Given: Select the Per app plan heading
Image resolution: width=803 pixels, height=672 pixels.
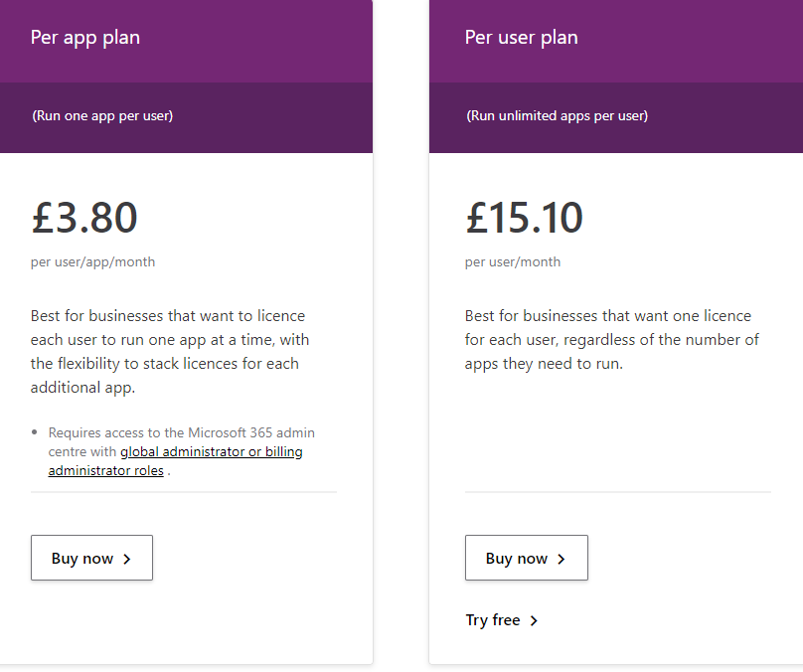Looking at the screenshot, I should pos(85,38).
